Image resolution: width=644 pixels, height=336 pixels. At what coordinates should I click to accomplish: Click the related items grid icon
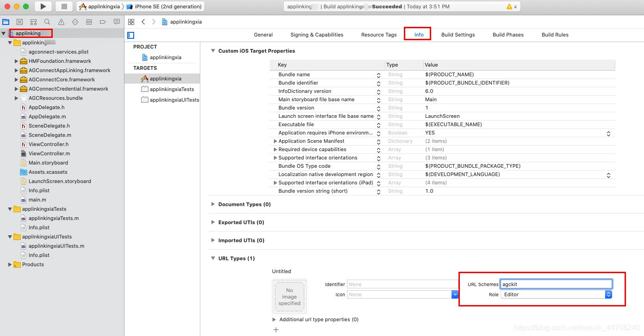(131, 22)
